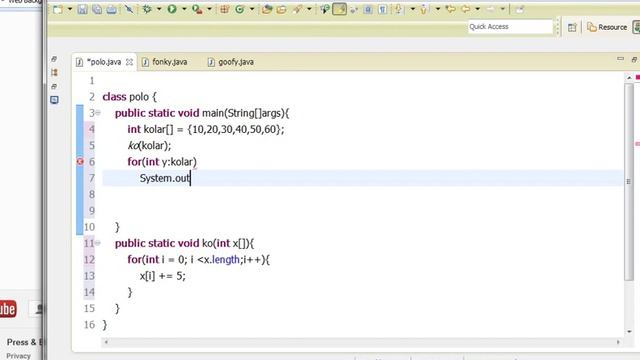This screenshot has height=360, width=640.
Task: Click on 'x[i] += 5;' statement
Action: click(x=163, y=276)
